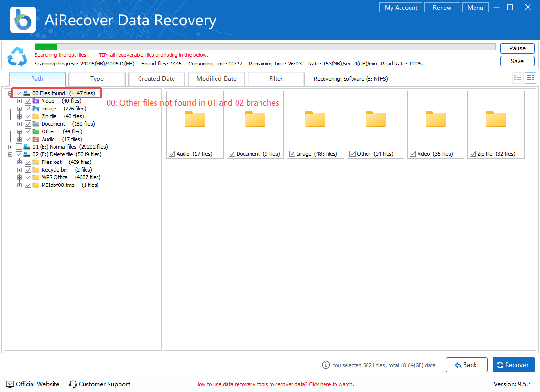Click the Video folder icon in tree

(36, 101)
